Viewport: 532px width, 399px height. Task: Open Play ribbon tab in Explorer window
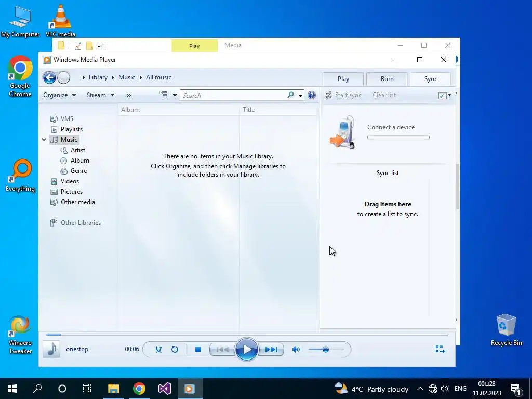click(x=194, y=46)
